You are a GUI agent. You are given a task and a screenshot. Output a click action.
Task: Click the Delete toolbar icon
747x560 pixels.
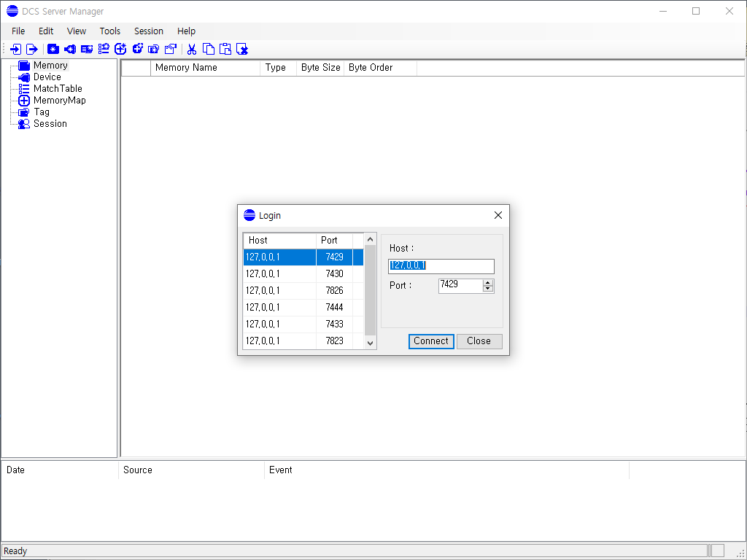(x=242, y=49)
